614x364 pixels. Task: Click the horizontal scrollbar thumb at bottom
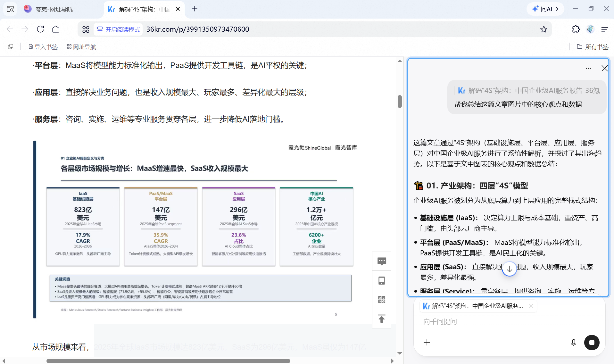pos(168,361)
